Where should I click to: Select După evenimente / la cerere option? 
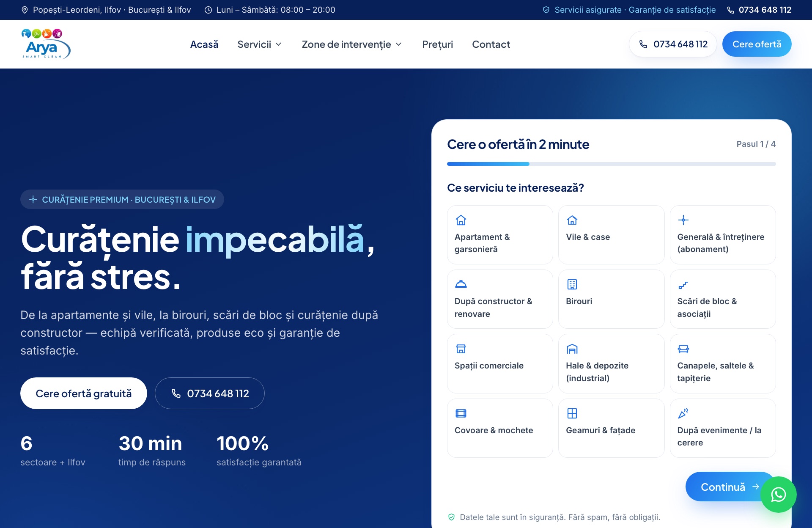[x=722, y=428]
